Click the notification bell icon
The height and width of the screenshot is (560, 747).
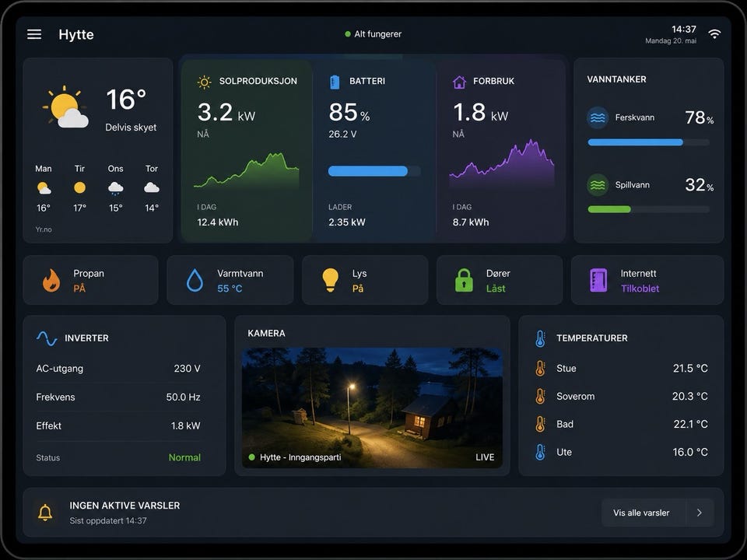point(45,513)
